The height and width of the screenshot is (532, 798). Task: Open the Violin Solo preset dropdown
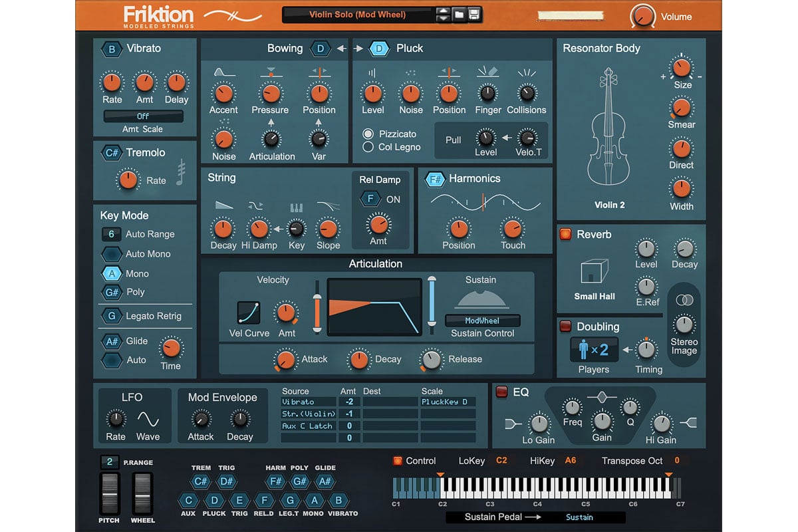[358, 14]
